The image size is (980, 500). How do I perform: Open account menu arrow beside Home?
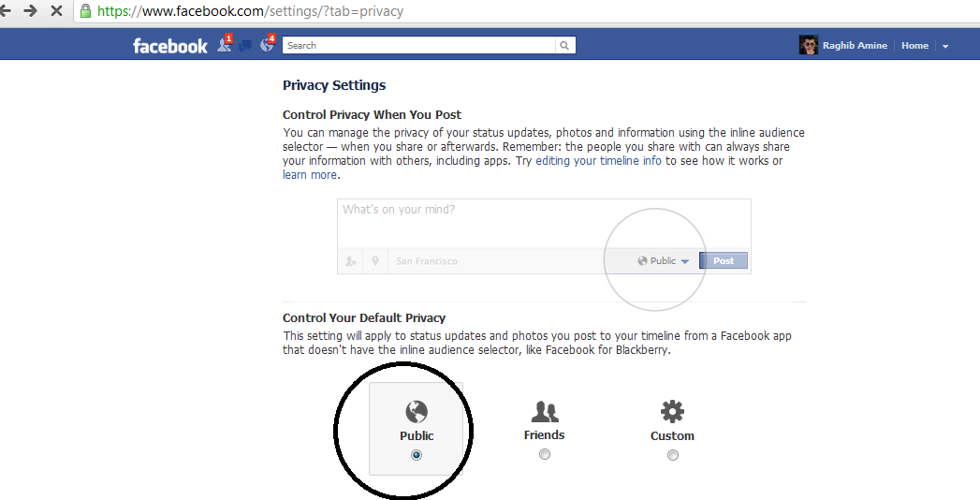[x=945, y=46]
